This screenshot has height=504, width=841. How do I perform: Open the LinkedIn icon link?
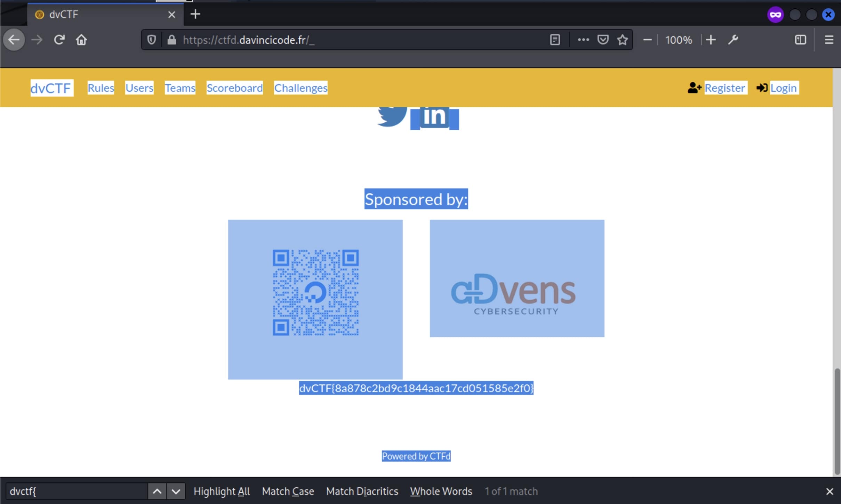435,118
